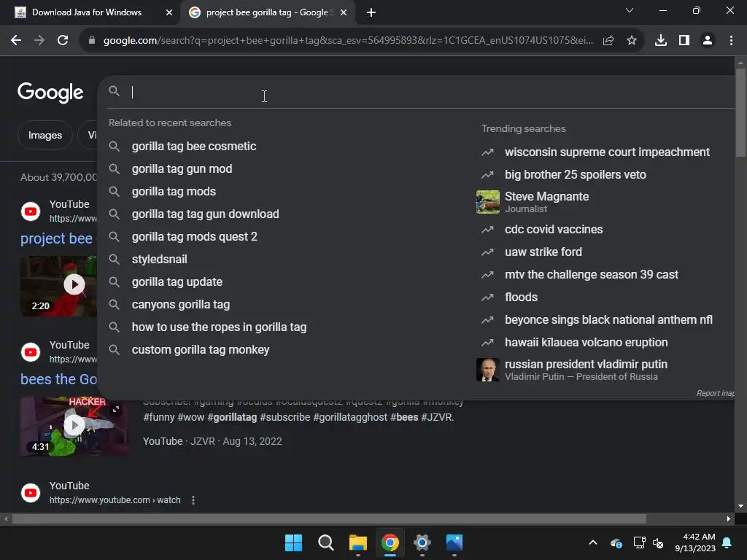Bookmark this page with the star icon
This screenshot has width=747, height=560.
point(631,41)
